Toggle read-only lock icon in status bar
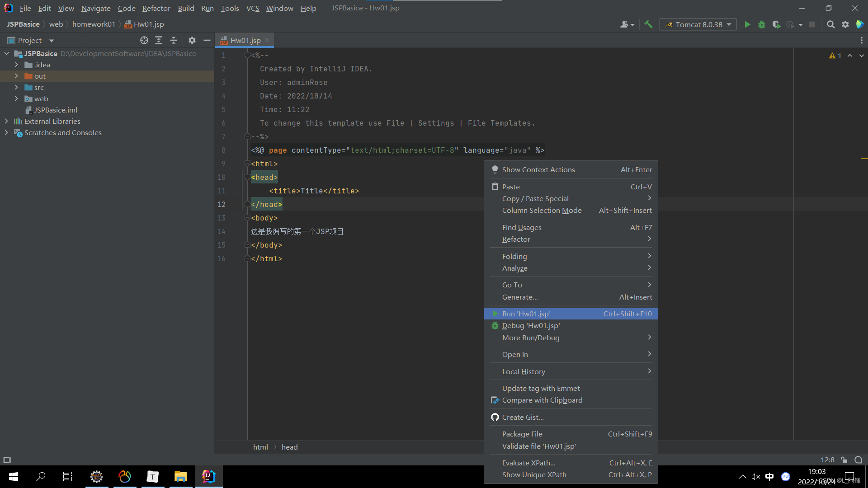This screenshot has width=868, height=488. click(844, 460)
